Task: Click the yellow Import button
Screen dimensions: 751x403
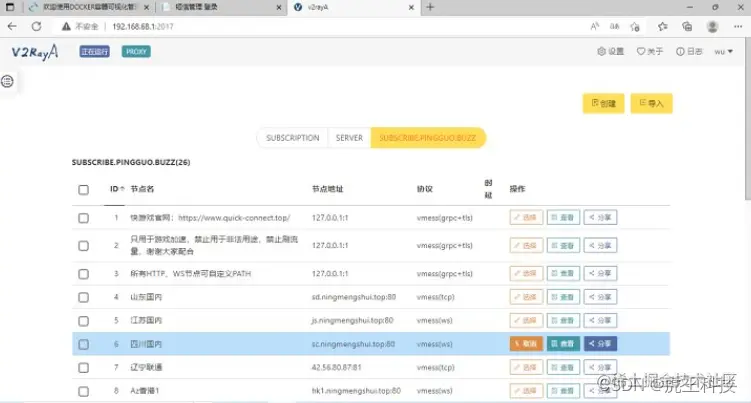Action: [x=651, y=104]
